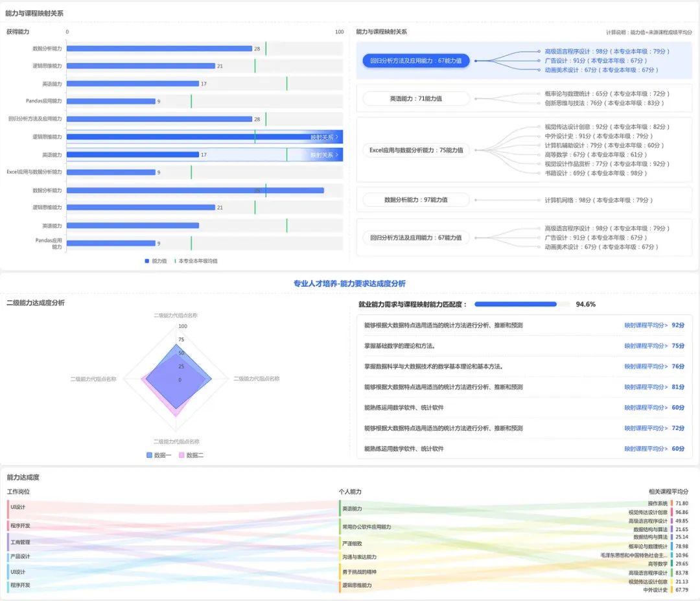The height and width of the screenshot is (601, 700).
Task: Open 映射课程平均分 link showing 81分
Action: click(654, 387)
